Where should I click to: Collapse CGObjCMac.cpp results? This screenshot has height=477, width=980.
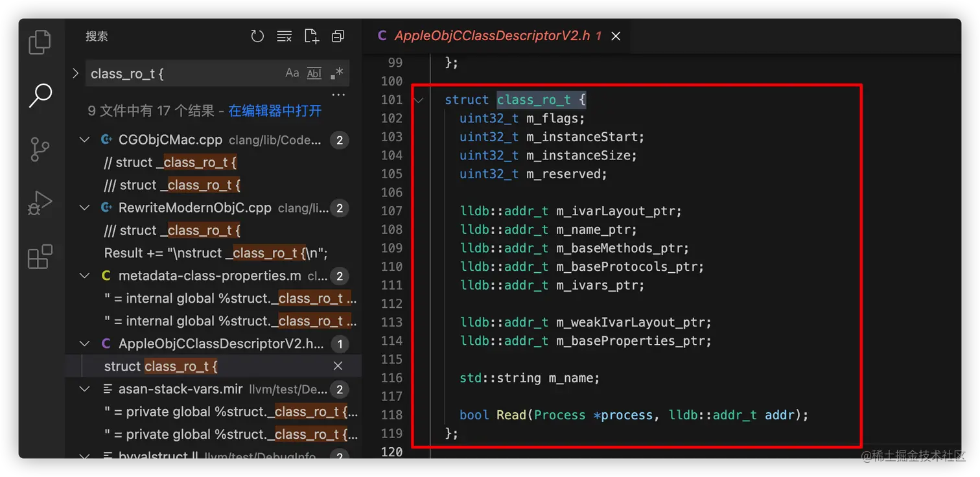click(85, 139)
